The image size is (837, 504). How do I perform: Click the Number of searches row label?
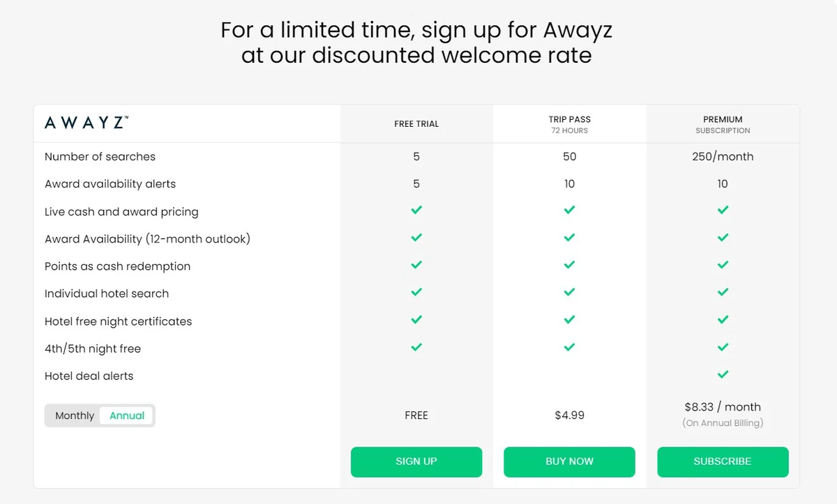(99, 156)
